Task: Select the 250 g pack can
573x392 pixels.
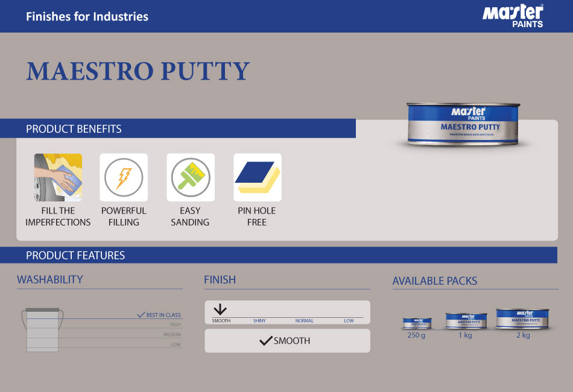Action: pos(417,323)
